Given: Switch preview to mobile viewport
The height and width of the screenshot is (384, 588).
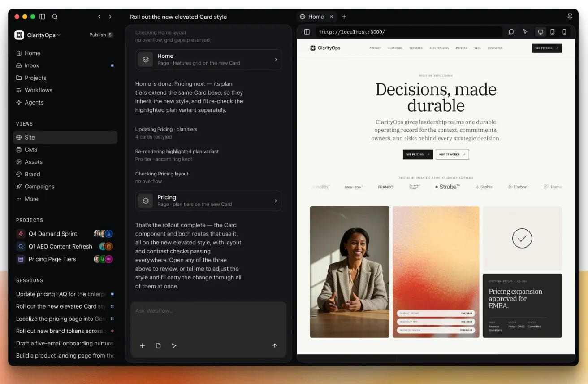Looking at the screenshot, I should click(x=564, y=32).
